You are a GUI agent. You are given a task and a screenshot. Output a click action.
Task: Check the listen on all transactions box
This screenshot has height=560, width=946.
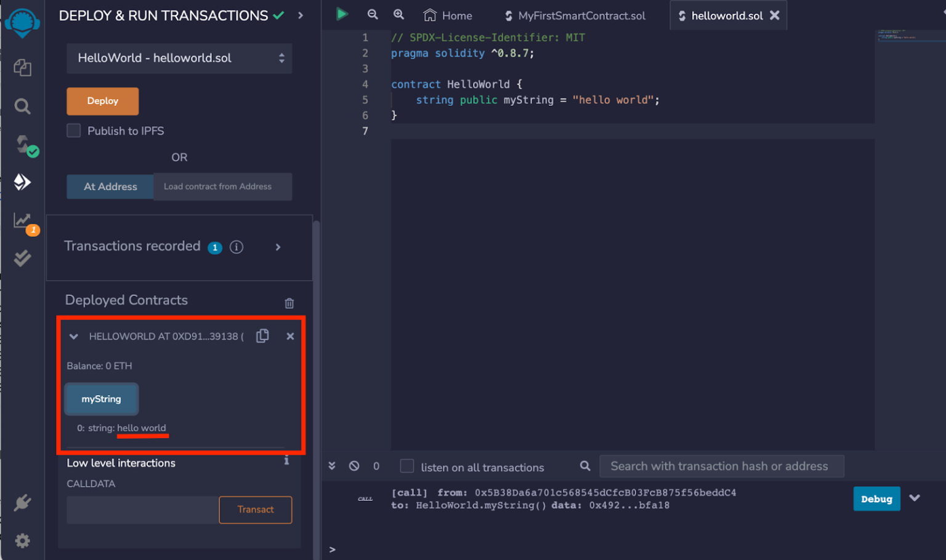407,466
